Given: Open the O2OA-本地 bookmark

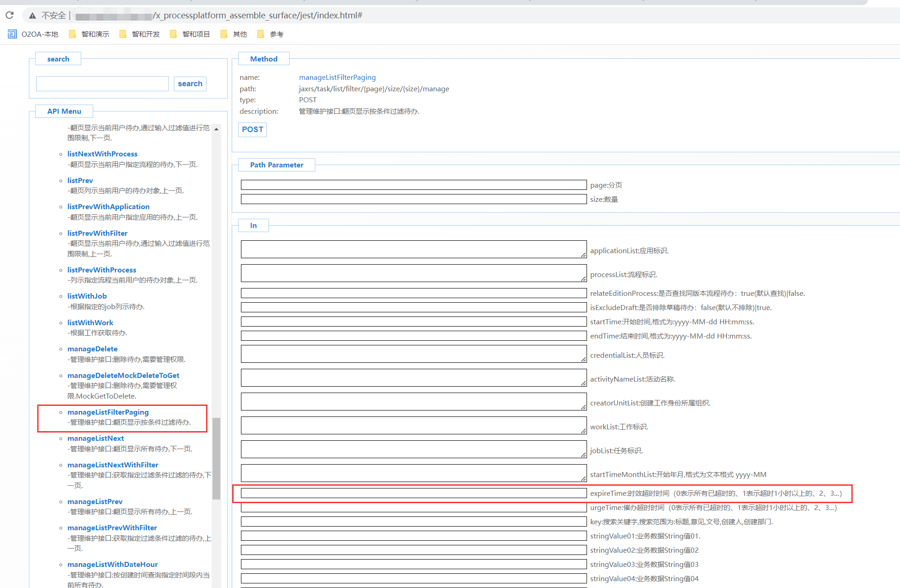Looking at the screenshot, I should (34, 34).
